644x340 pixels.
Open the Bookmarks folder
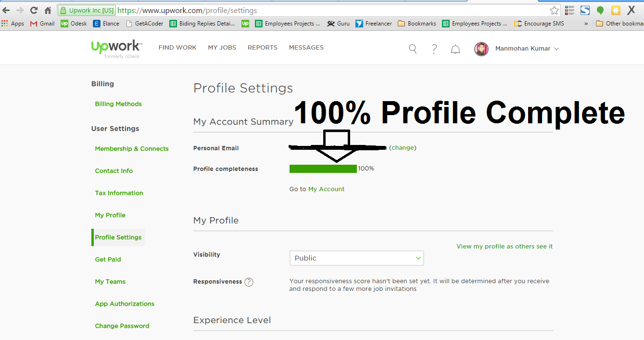point(417,24)
